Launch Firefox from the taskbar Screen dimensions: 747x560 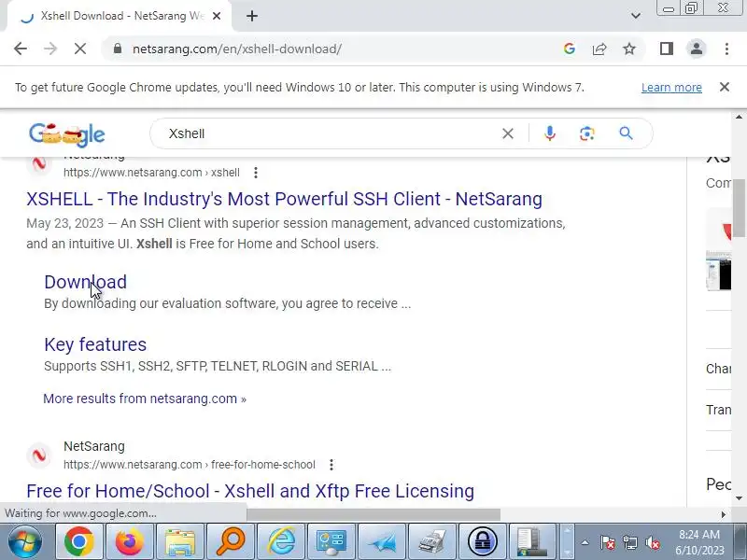(x=130, y=541)
